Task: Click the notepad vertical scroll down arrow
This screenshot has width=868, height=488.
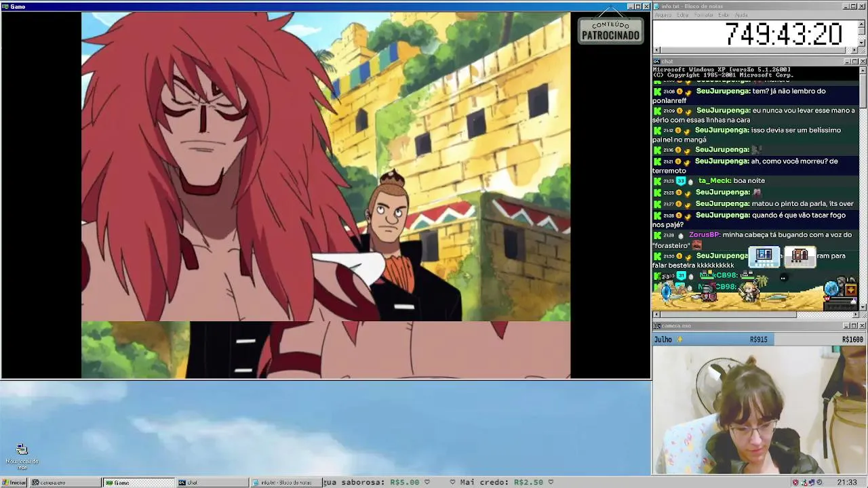Action: [x=863, y=42]
